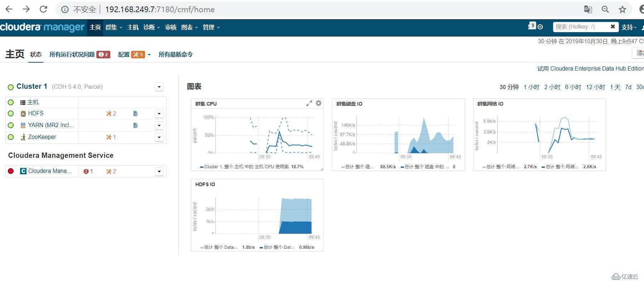Open site info icon beside 不安全
The height and width of the screenshot is (281, 644).
point(65,10)
